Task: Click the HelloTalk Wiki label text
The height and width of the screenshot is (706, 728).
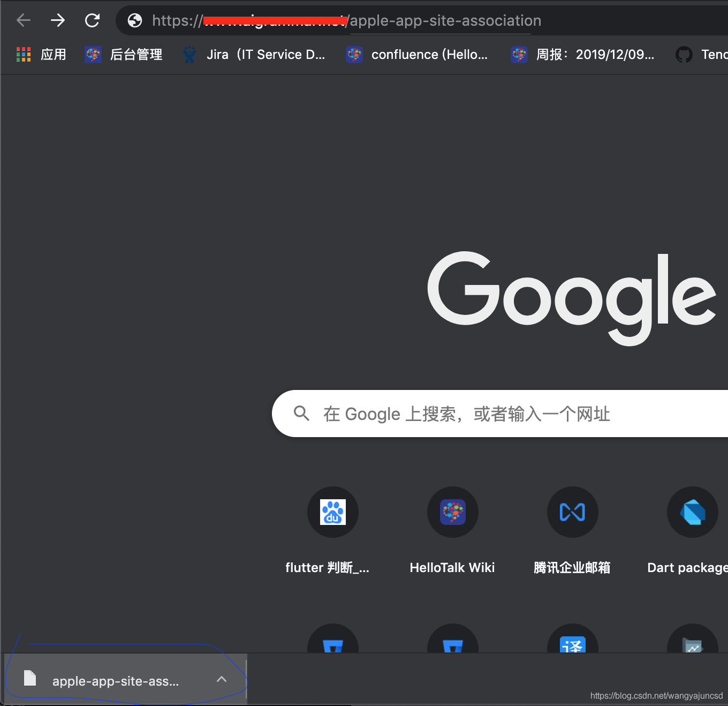Action: pyautogui.click(x=452, y=568)
